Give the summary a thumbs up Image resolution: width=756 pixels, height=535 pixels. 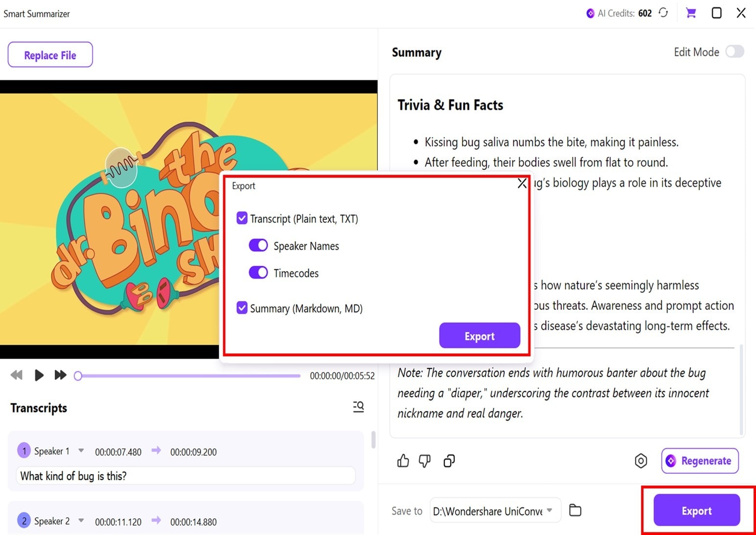403,461
